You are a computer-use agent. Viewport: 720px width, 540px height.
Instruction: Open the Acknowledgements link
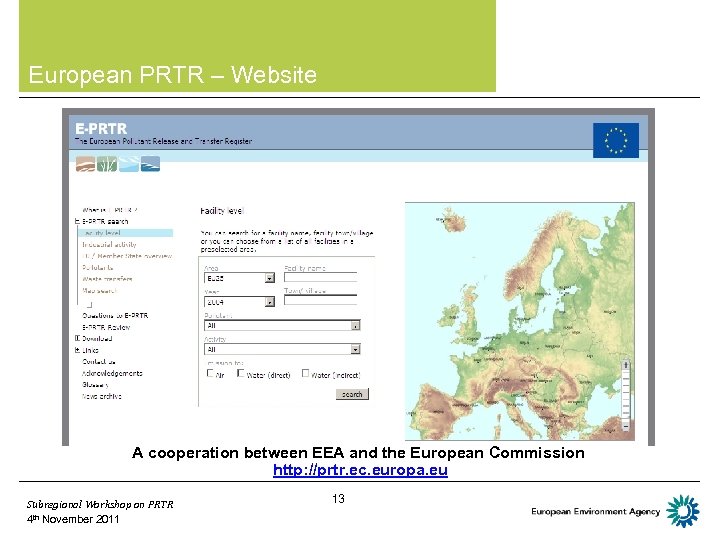pyautogui.click(x=112, y=373)
